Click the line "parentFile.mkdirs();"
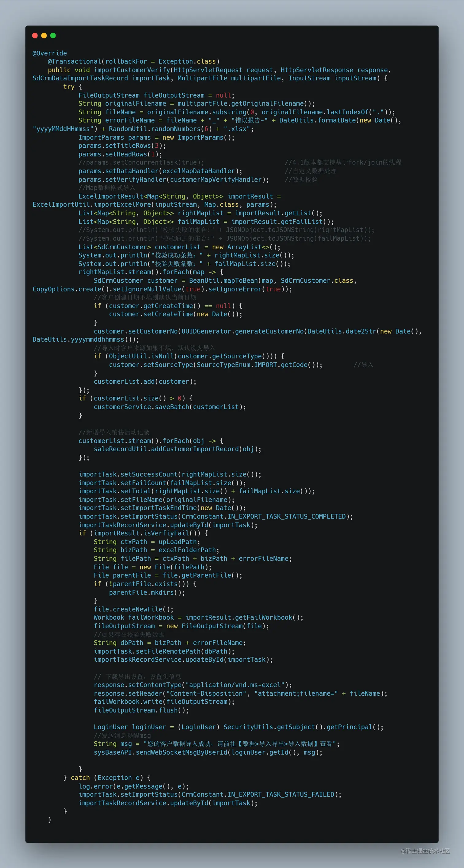The width and height of the screenshot is (464, 868). tap(147, 592)
